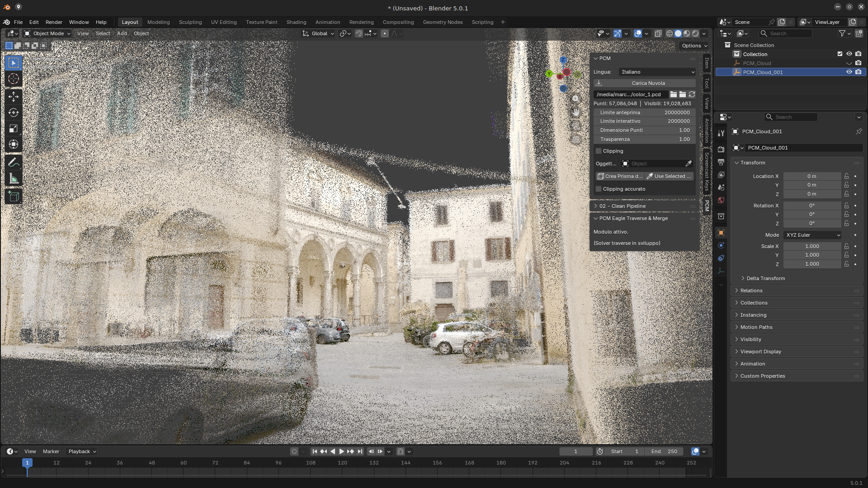Screen dimensions: 868x488
Task: Click the Use Selected button
Action: (669, 176)
